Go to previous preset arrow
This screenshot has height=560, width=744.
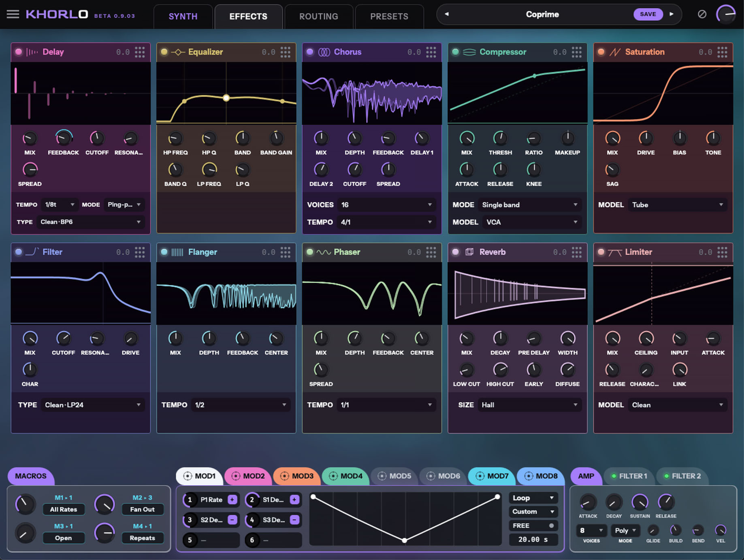(447, 14)
